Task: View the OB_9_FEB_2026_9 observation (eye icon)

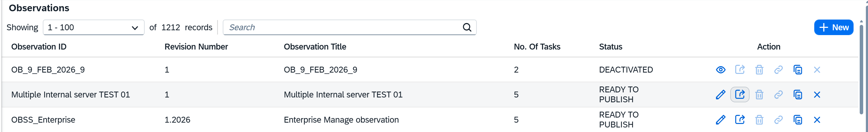Action: pyautogui.click(x=720, y=70)
